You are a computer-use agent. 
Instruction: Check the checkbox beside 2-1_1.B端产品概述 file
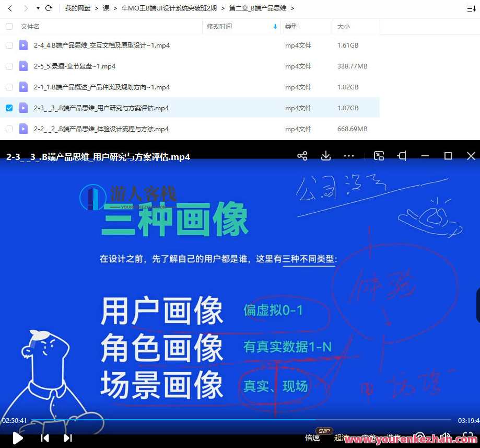point(9,87)
